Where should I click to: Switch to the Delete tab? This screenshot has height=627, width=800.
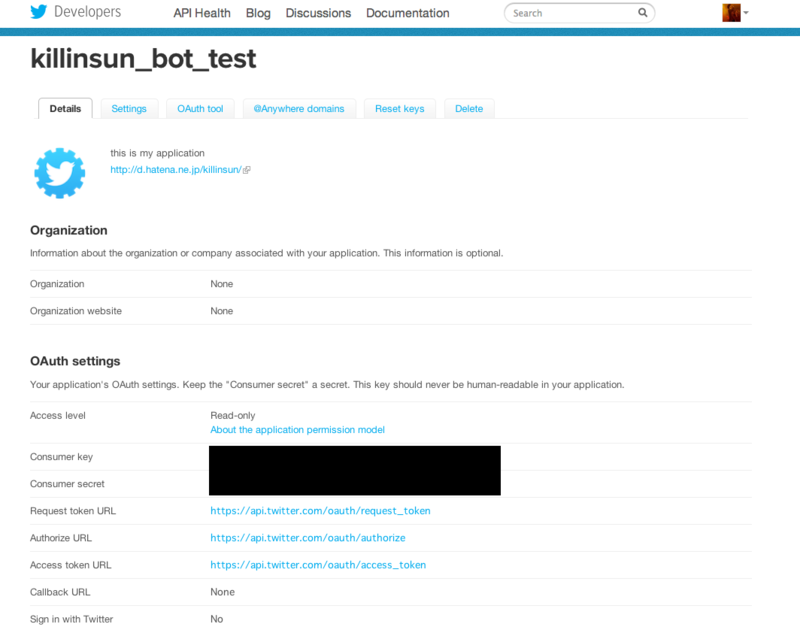pos(469,109)
